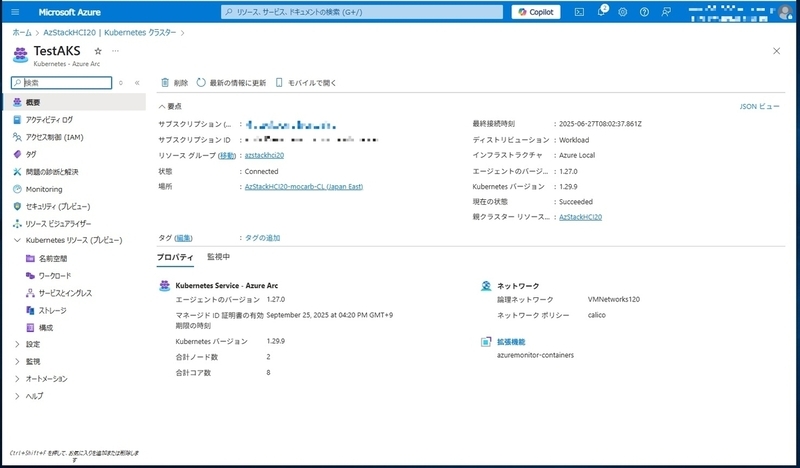Image resolution: width=800 pixels, height=468 pixels.
Task: Click the VMNetworks120 logical network value
Action: (x=614, y=300)
